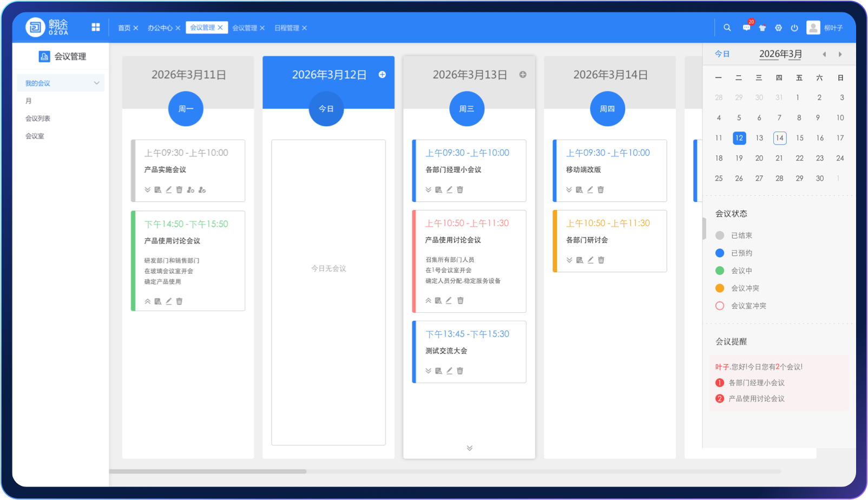
Task: Collapse the 我的会议 sidebar section
Action: [x=96, y=83]
